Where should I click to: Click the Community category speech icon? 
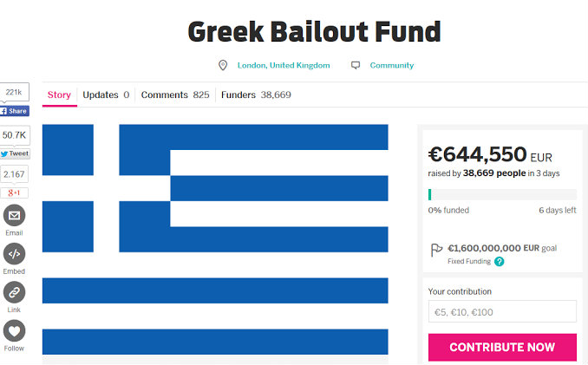[356, 65]
